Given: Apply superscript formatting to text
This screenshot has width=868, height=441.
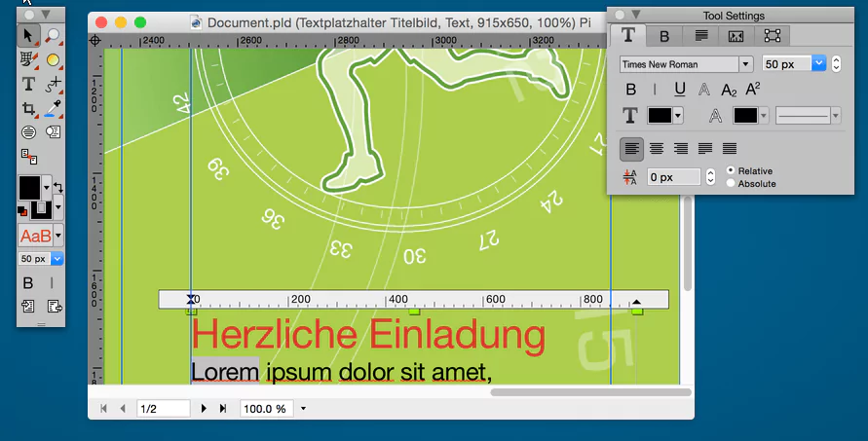Looking at the screenshot, I should point(752,90).
